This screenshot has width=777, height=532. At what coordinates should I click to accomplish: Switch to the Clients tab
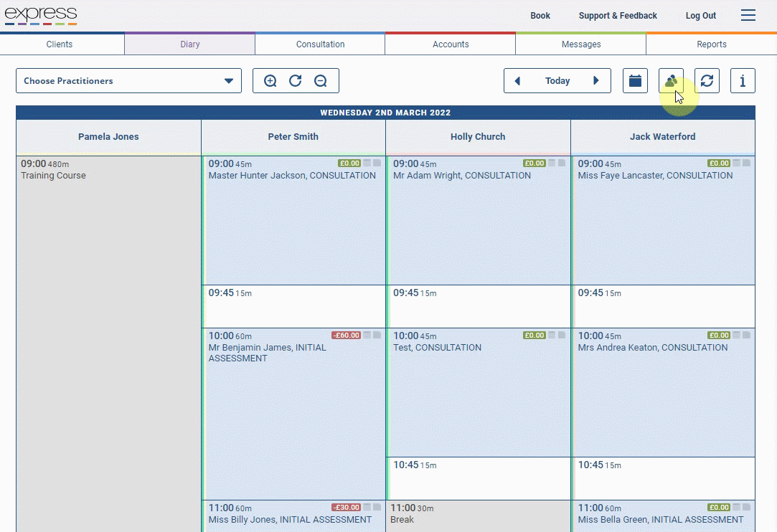62,44
